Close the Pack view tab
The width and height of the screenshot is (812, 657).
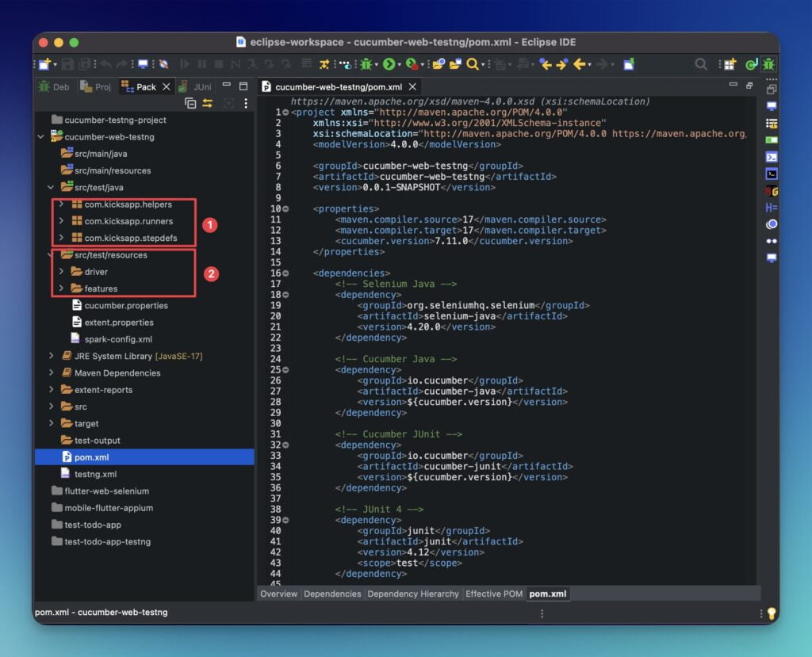[x=167, y=87]
